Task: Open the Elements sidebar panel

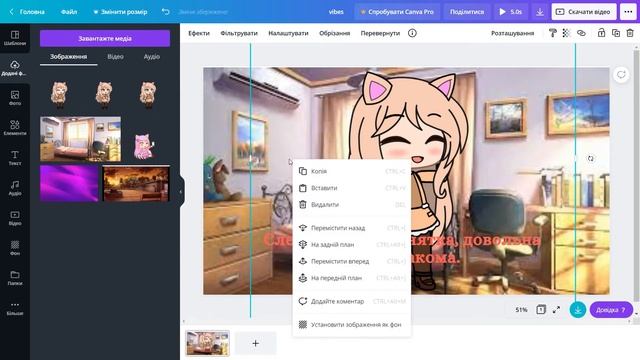Action: coord(15,128)
